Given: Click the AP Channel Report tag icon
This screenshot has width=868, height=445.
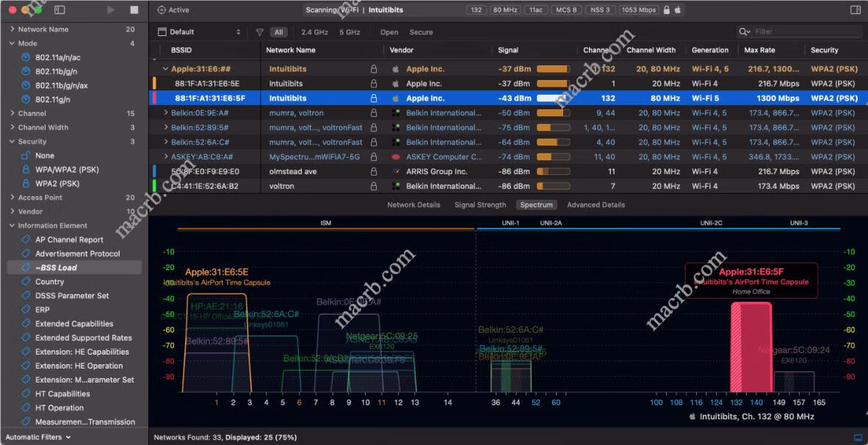Looking at the screenshot, I should (x=26, y=239).
